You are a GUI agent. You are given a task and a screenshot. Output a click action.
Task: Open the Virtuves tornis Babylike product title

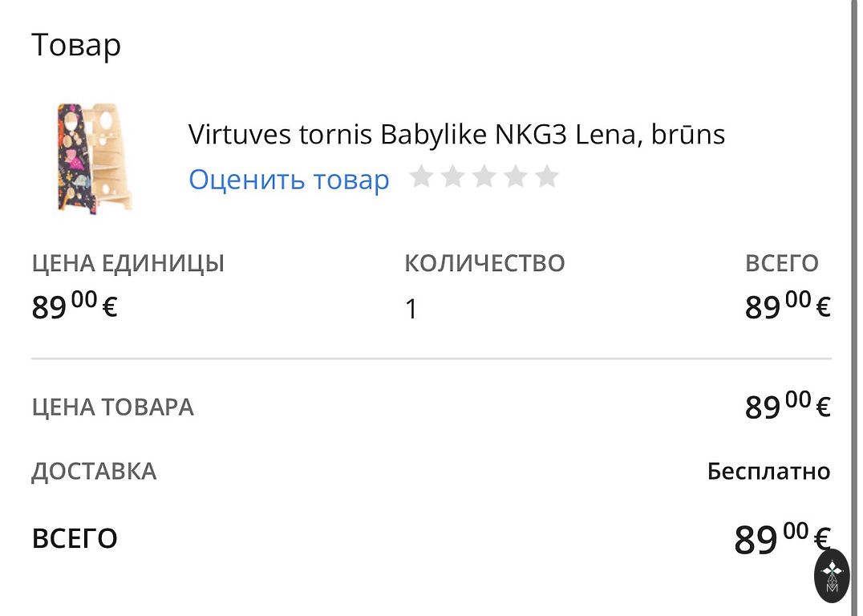tap(456, 134)
